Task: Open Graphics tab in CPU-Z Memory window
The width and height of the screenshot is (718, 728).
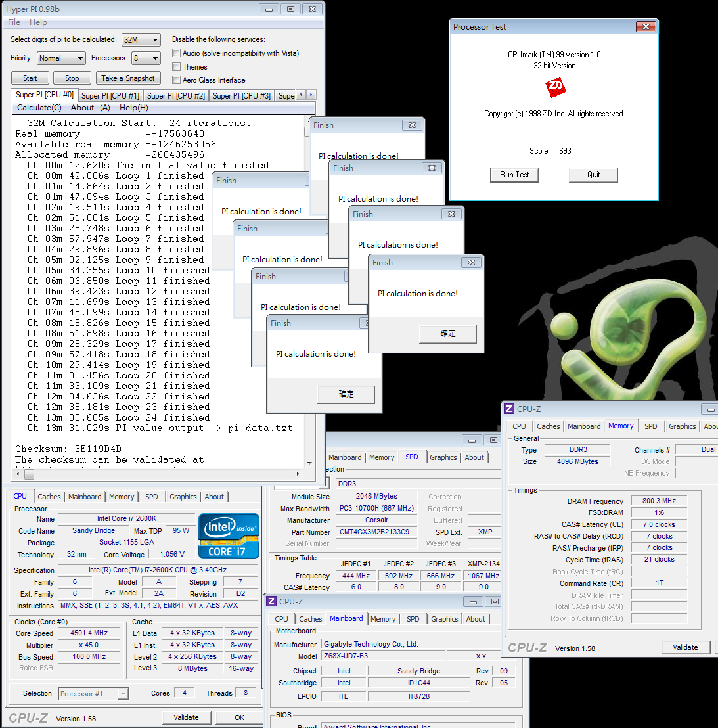Action: pos(683,426)
